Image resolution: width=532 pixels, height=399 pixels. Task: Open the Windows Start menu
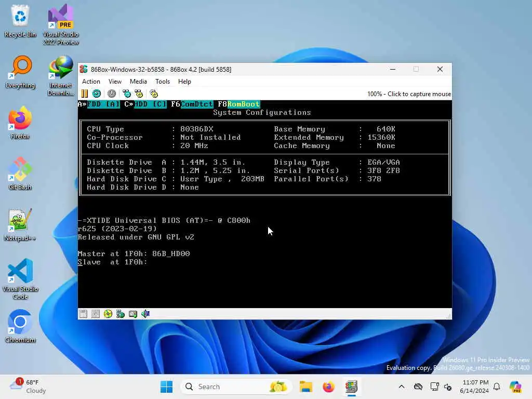(x=166, y=387)
